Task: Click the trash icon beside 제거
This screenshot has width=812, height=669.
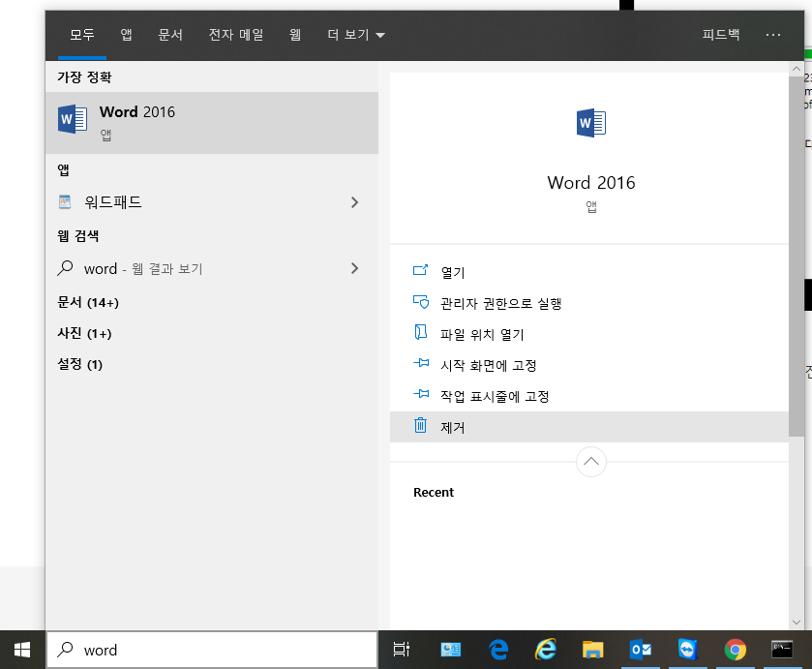Action: pos(420,425)
